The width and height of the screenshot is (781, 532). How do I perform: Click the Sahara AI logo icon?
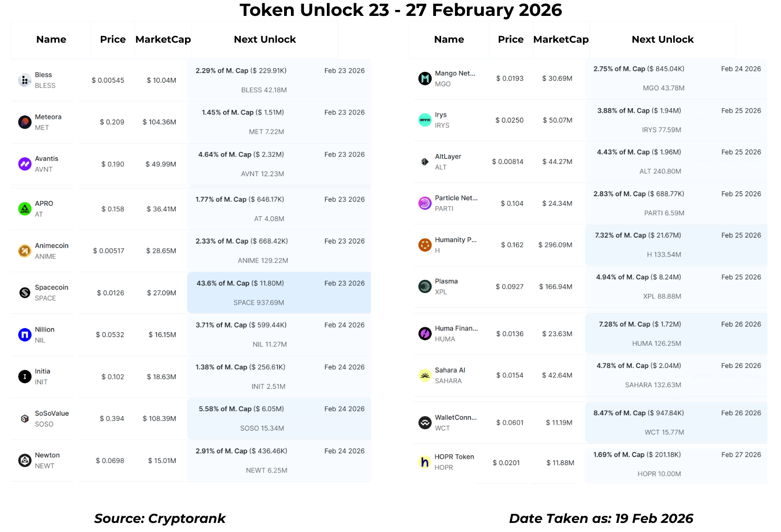tap(425, 375)
